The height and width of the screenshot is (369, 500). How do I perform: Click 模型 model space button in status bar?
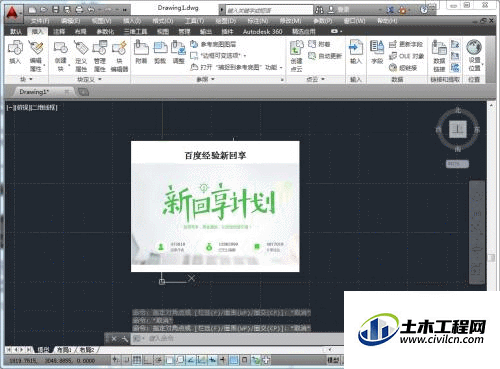pos(333,360)
